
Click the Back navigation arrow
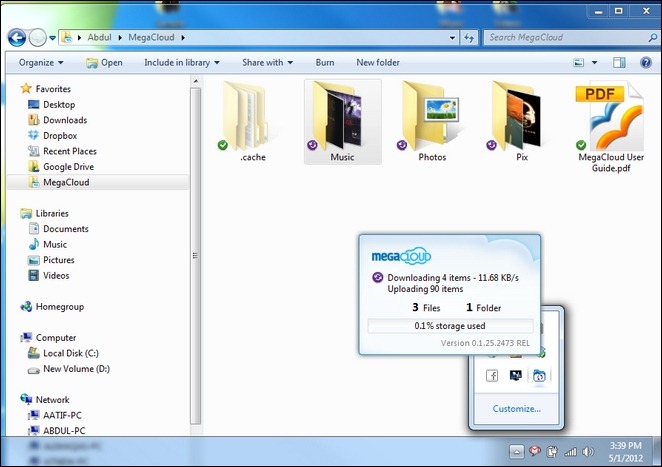pyautogui.click(x=17, y=38)
